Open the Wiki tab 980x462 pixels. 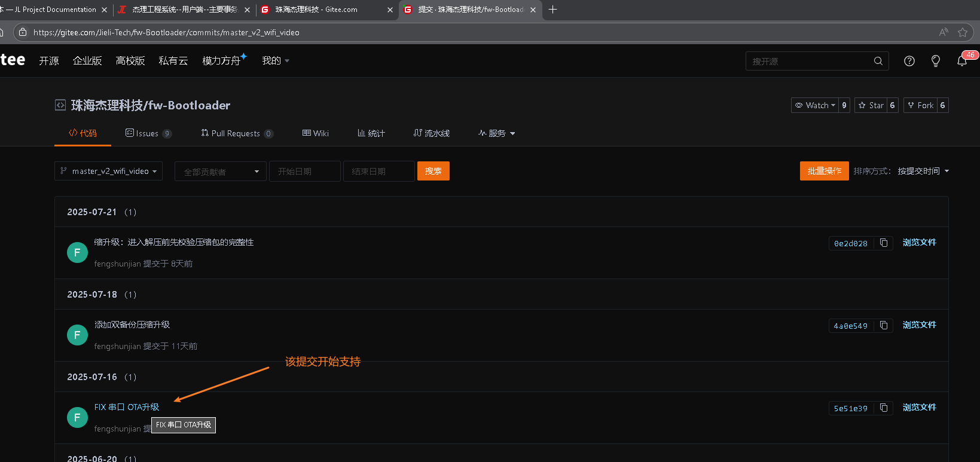(x=316, y=133)
